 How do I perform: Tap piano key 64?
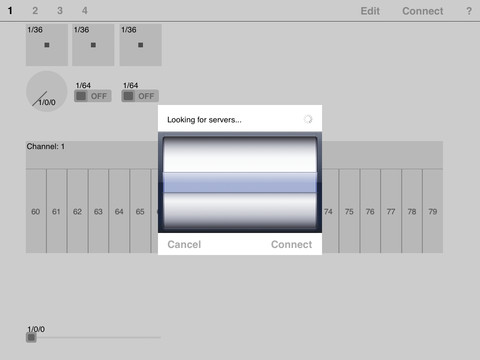119,211
